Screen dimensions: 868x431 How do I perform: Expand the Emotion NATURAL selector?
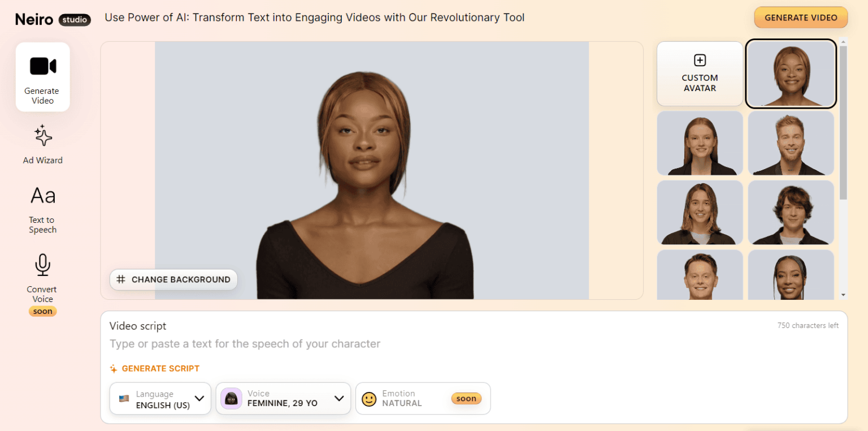tap(423, 399)
